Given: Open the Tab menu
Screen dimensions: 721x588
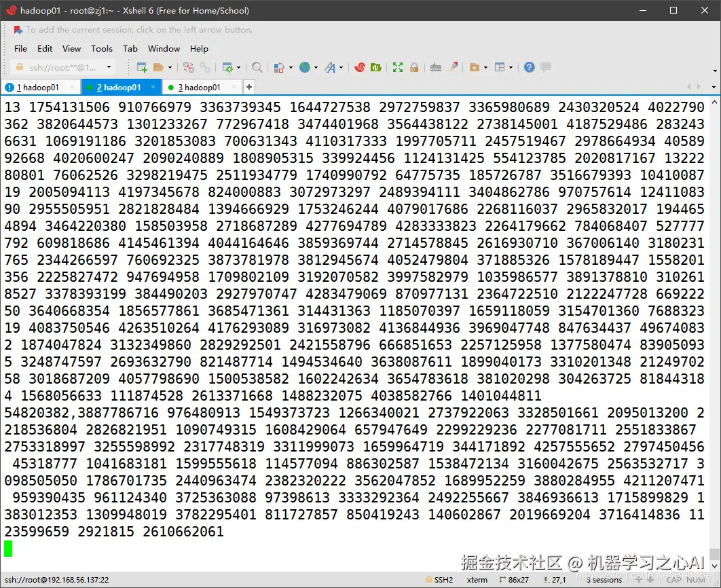Looking at the screenshot, I should [130, 49].
